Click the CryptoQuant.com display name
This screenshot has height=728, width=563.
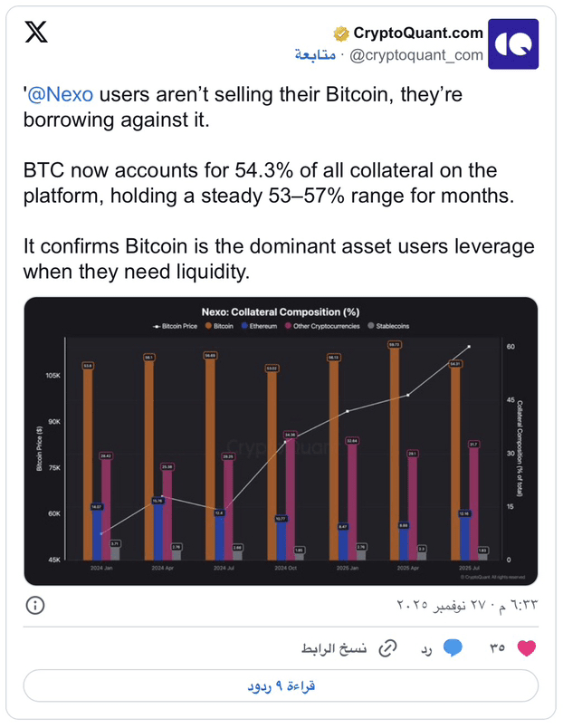[418, 33]
